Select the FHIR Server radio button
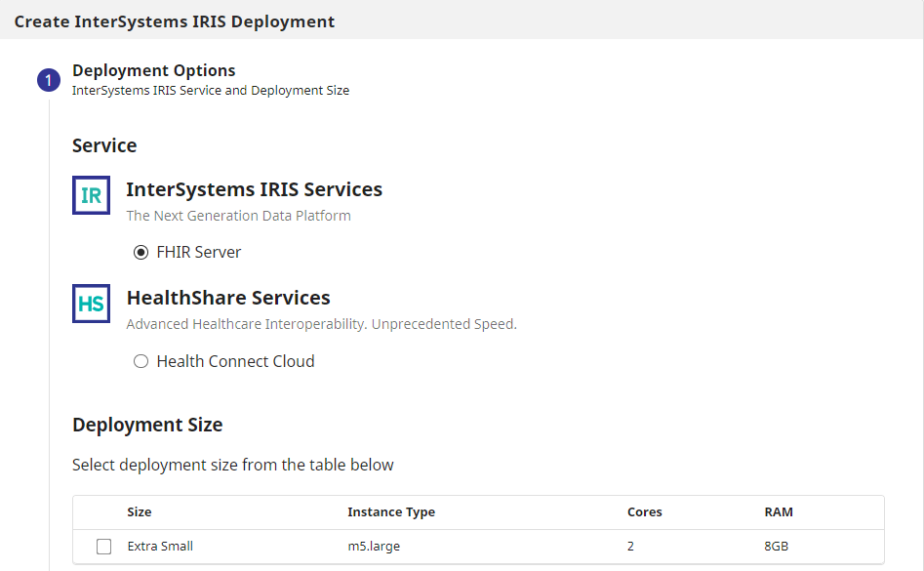 click(x=141, y=252)
